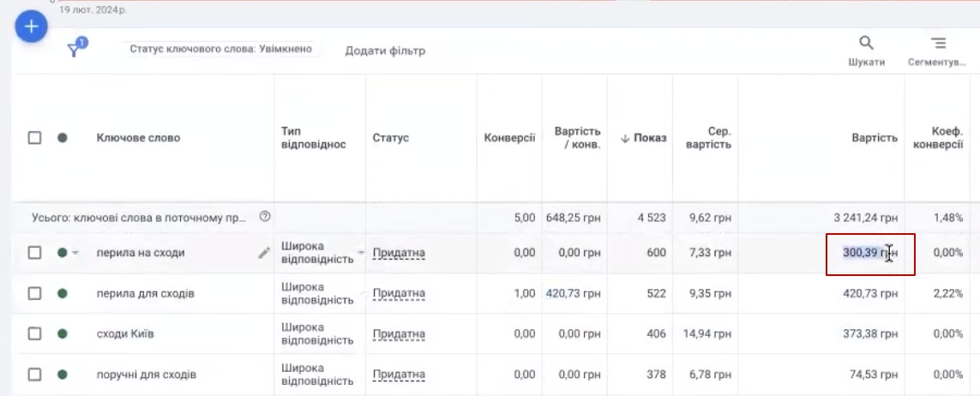Expand status dropdown arrow for 'перила на сходи'
The image size is (980, 396).
75,253
